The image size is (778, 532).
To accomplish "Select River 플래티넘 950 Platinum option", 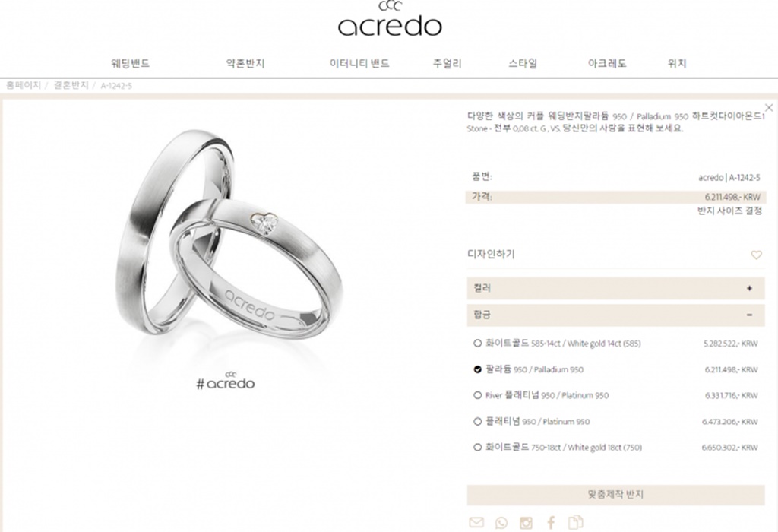I will 478,395.
